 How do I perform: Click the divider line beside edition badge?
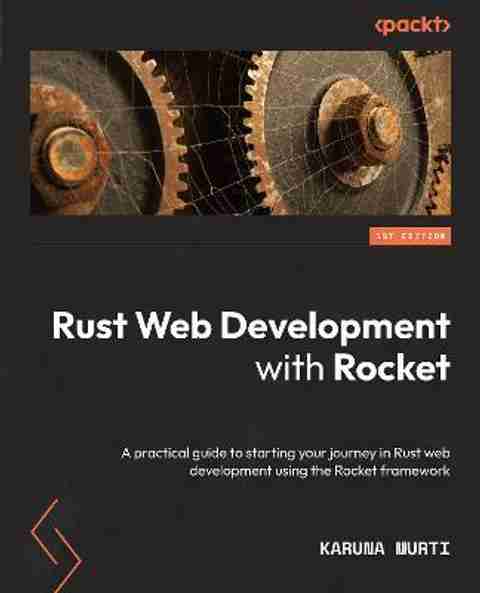tap(200, 243)
